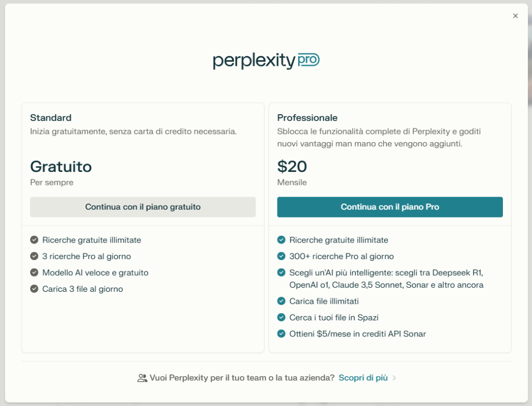Screen dimensions: 532x406
Task: Select the 'Standard' plan heading
Action: [x=51, y=118]
